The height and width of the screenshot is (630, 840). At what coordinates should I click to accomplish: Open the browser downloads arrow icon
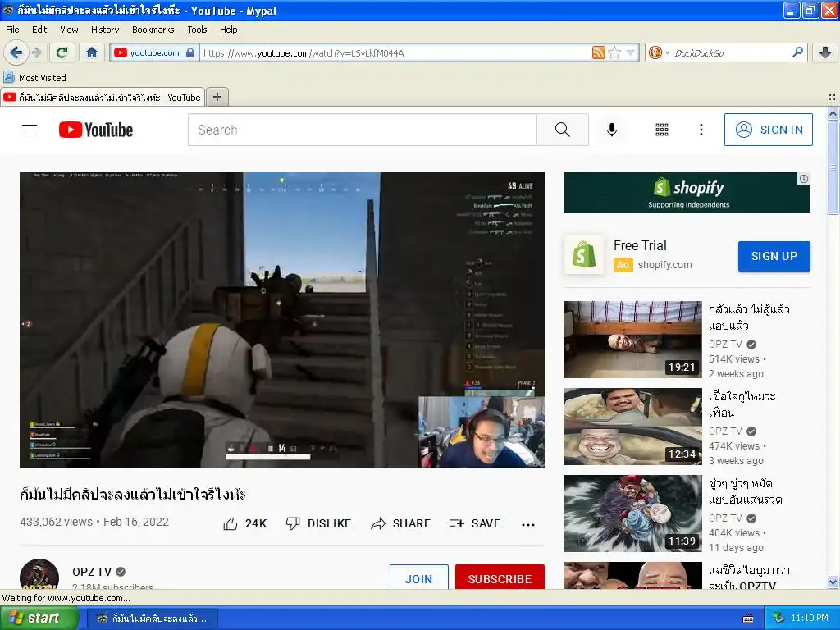coord(825,52)
